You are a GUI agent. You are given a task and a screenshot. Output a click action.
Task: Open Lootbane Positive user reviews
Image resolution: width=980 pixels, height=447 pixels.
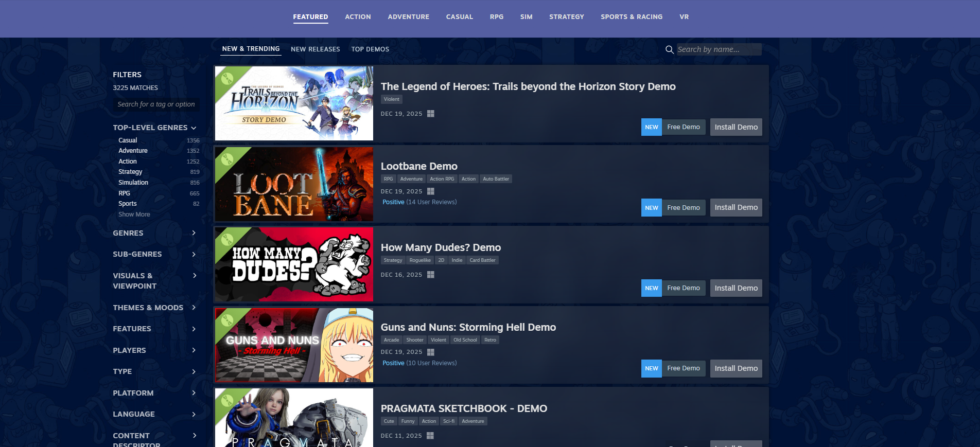(x=419, y=202)
